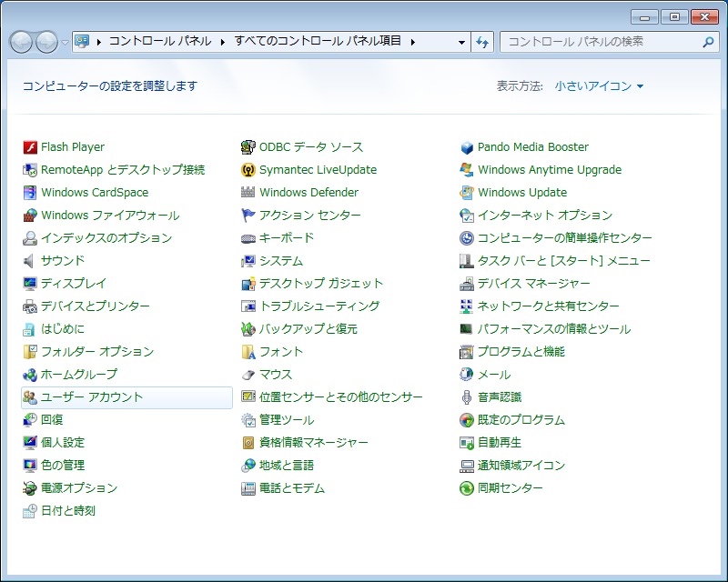Open the Windows Update icon
728x582 pixels.
(x=467, y=193)
